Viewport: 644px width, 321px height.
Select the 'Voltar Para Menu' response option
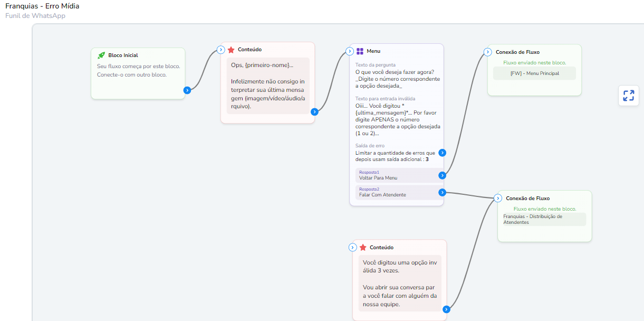point(396,175)
